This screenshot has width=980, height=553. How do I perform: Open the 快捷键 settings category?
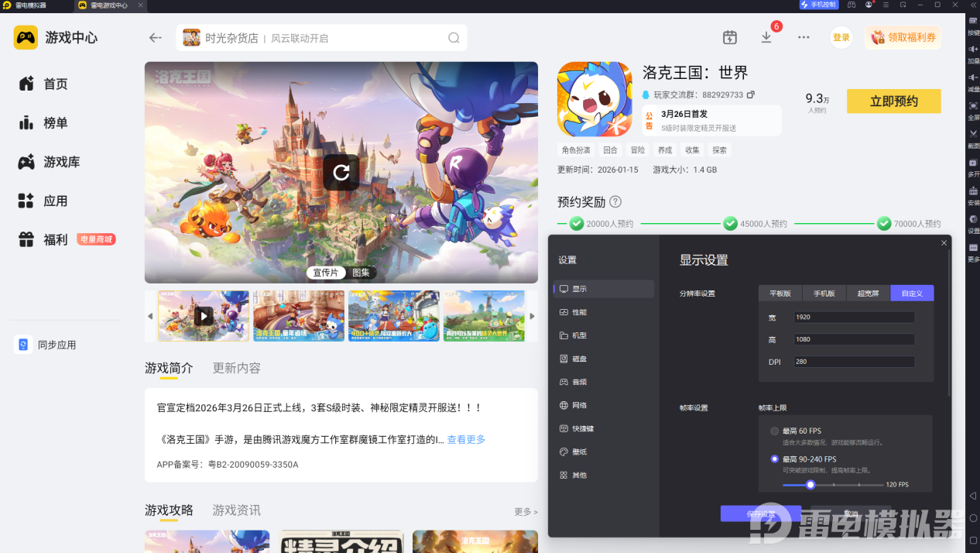point(604,428)
